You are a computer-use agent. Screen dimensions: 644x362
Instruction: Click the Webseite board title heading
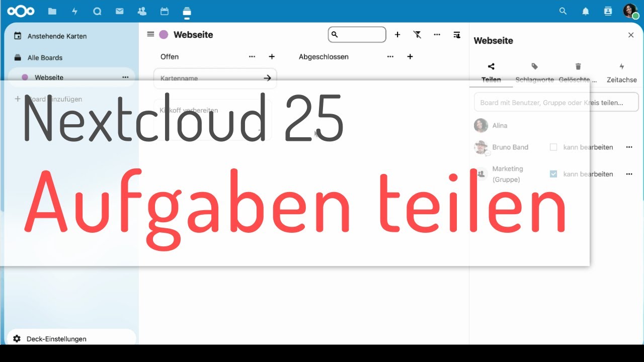[x=193, y=35]
